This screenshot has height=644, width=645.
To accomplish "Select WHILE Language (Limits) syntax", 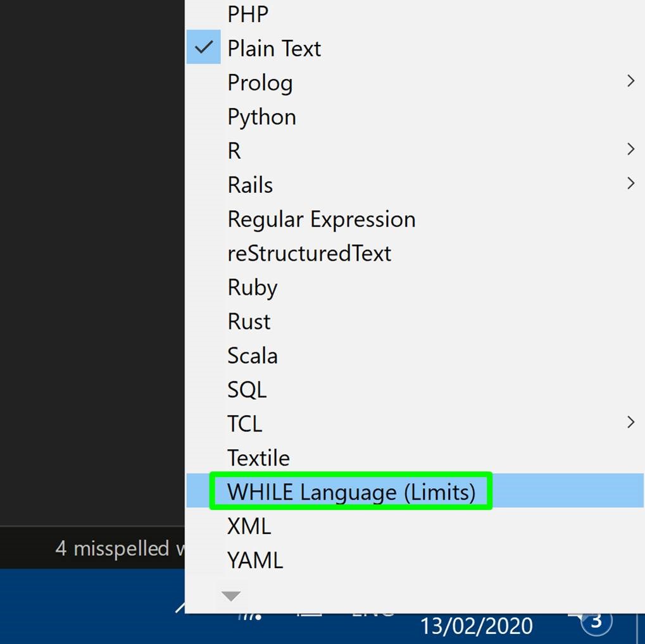I will pos(415,491).
